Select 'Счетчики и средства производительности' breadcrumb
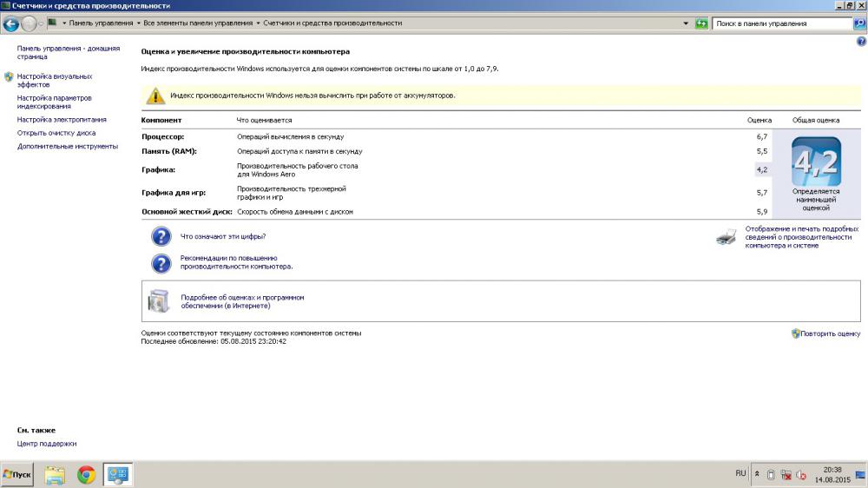This screenshot has width=868, height=488. tap(332, 23)
